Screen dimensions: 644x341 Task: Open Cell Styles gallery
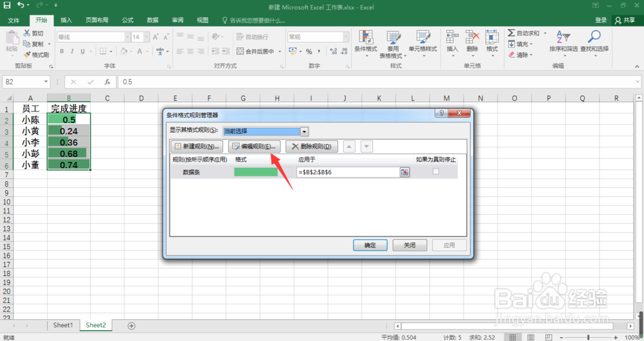[x=422, y=43]
